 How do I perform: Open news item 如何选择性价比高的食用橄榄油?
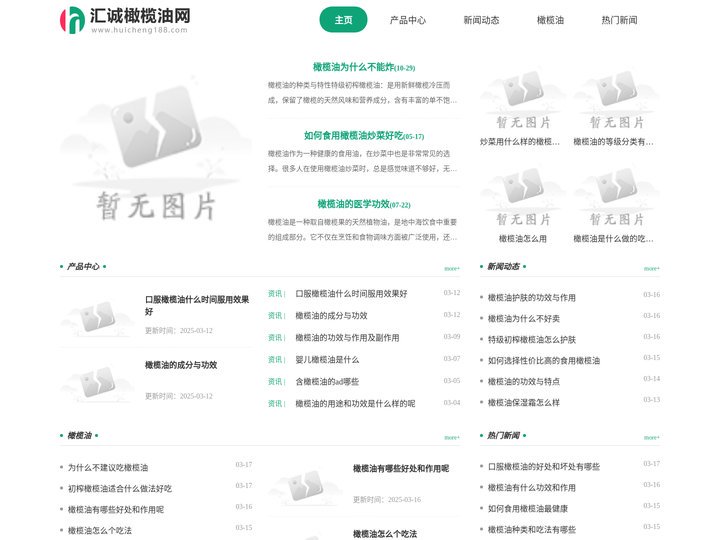coord(544,360)
